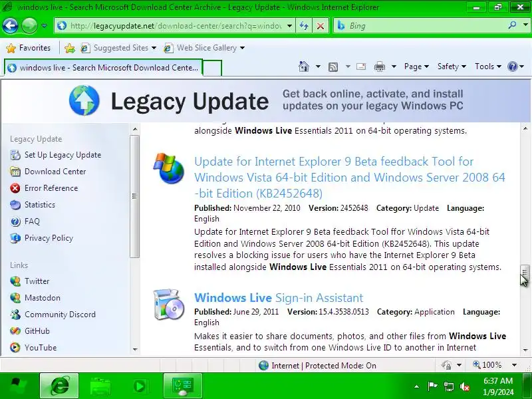The image size is (532, 399).
Task: Open the Help question mark menu
Action: coord(515,66)
